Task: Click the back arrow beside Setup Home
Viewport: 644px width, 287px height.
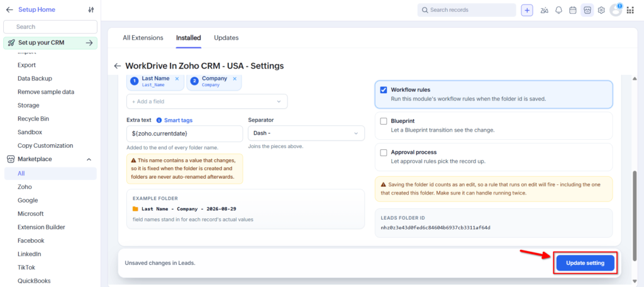Action: (x=9, y=9)
